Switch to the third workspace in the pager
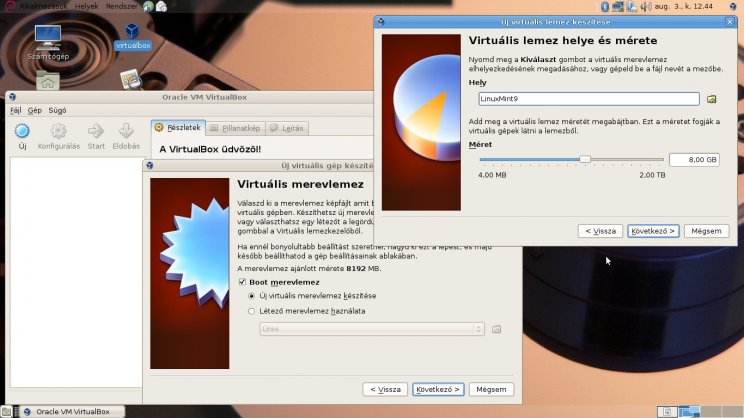This screenshot has width=744, height=418. 711,411
